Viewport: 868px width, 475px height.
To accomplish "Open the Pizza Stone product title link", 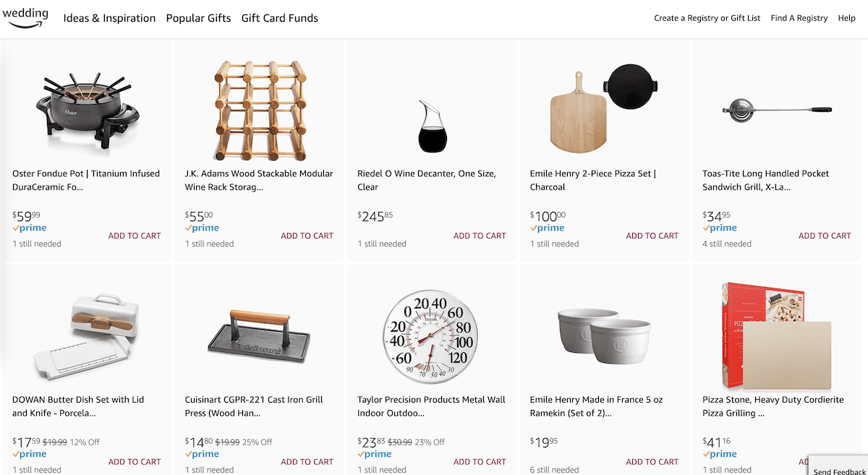I will click(775, 406).
